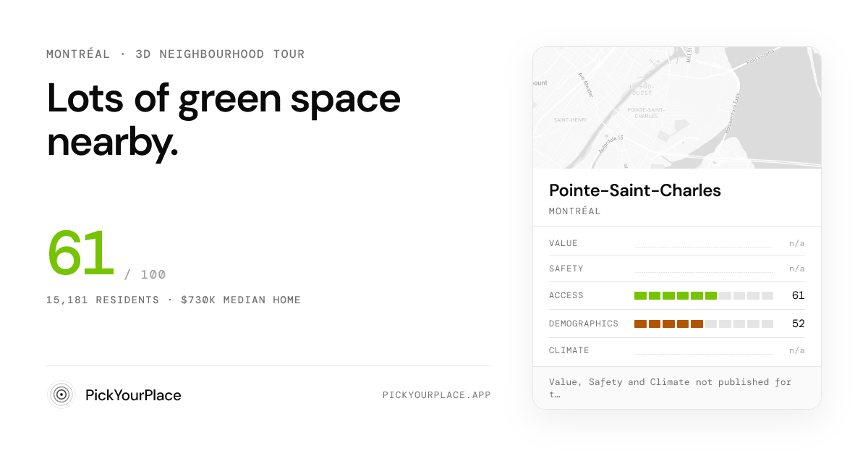868x456 pixels.
Task: Select the SAFETY row label
Action: [x=566, y=269]
